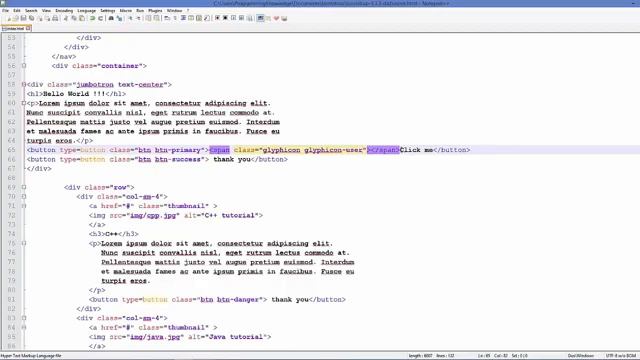Save the document using the Save icon
The height and width of the screenshot is (360, 640).
coord(23,18)
